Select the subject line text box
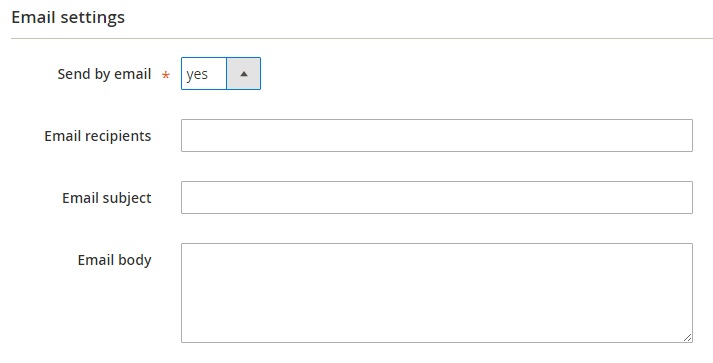This screenshot has height=363, width=713. tap(437, 197)
